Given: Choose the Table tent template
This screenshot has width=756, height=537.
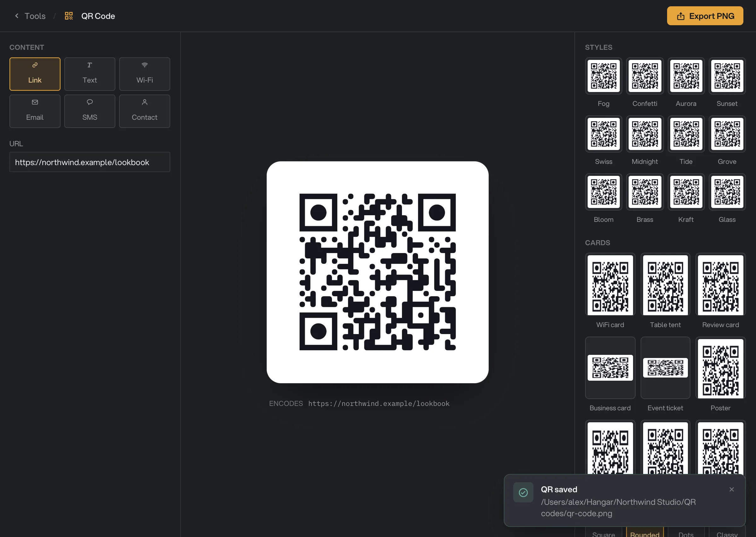Looking at the screenshot, I should click(x=665, y=284).
